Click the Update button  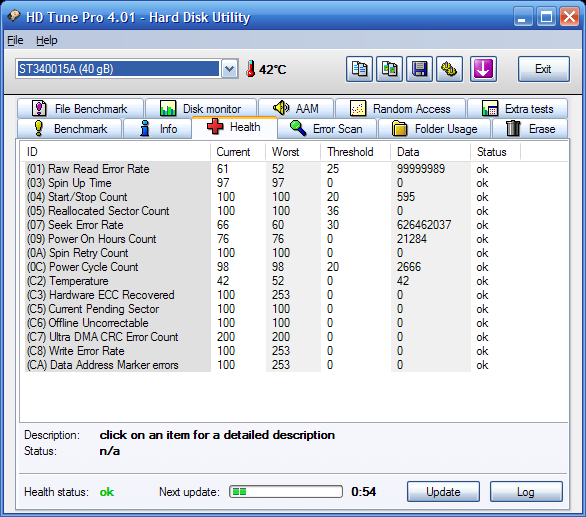443,492
